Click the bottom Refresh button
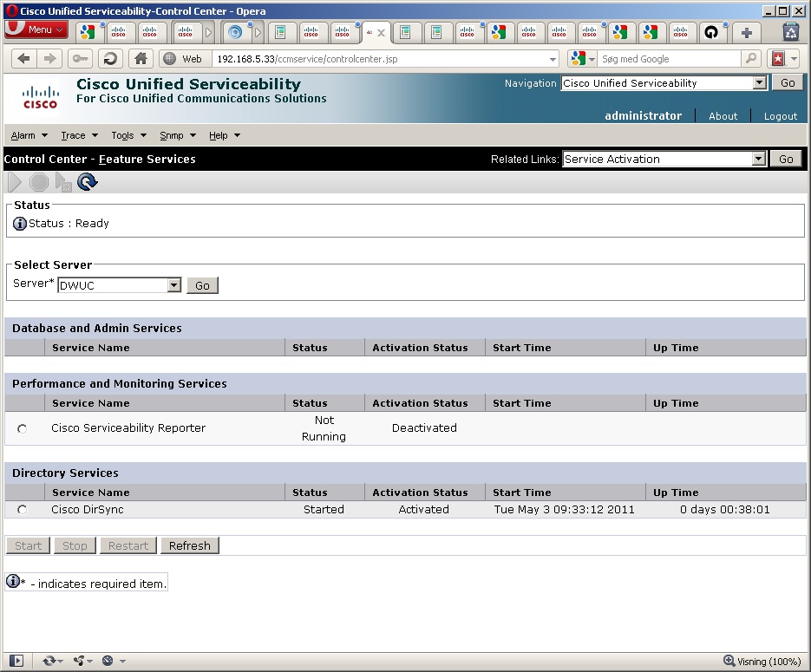This screenshot has width=811, height=672. 190,546
